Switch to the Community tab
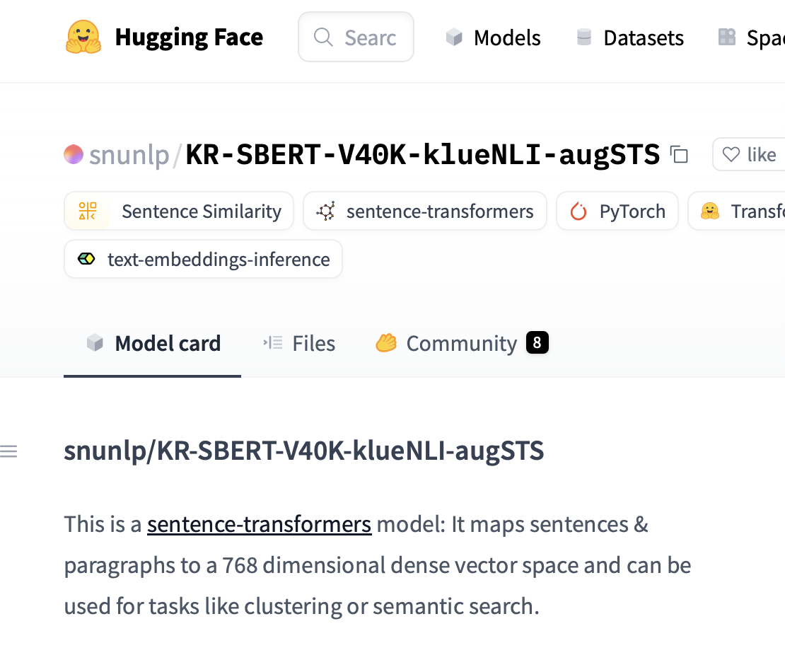 462,344
